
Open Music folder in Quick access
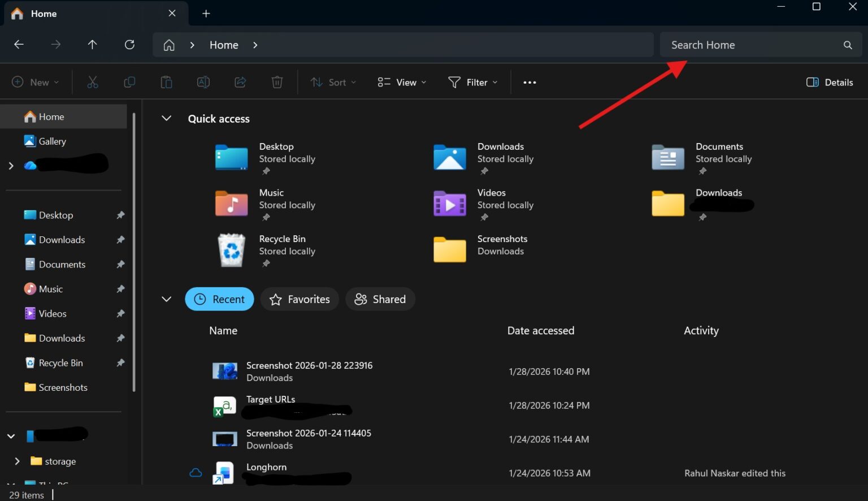tap(266, 204)
